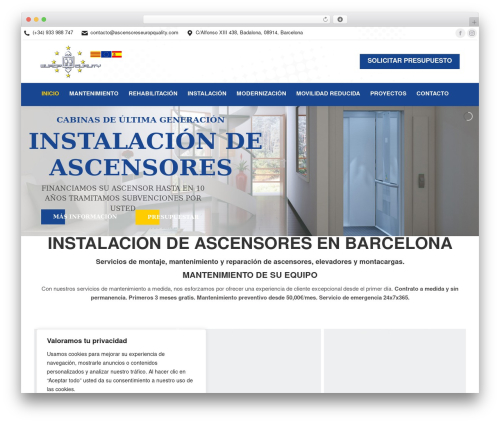The image size is (500, 423).
Task: Click the SOLICITAR PRESUPUESTO button
Action: point(410,61)
